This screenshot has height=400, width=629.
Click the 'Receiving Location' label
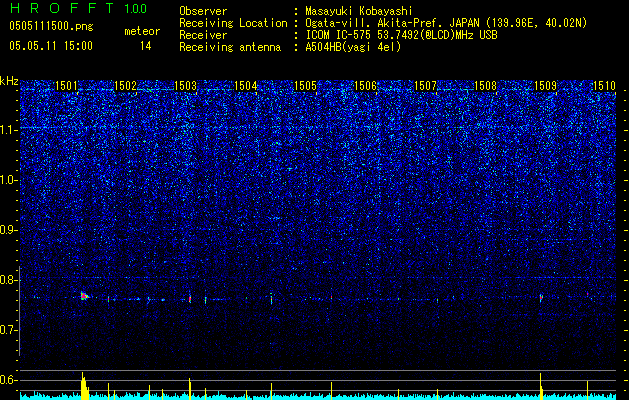[x=233, y=23]
